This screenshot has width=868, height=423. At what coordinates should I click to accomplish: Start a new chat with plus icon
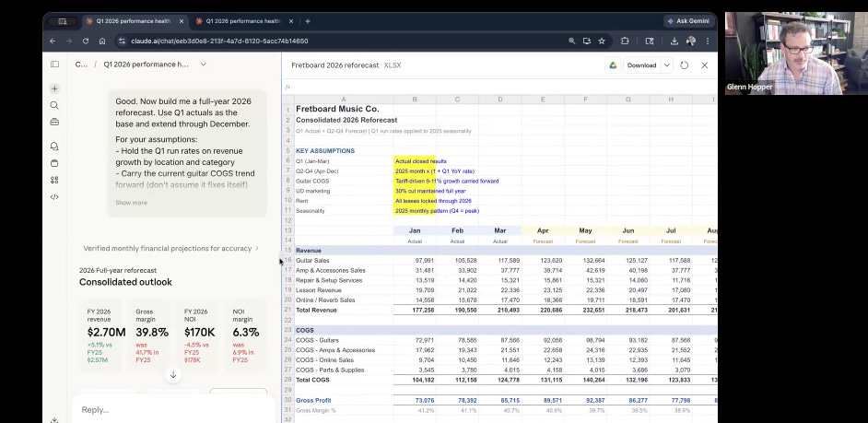coord(54,88)
